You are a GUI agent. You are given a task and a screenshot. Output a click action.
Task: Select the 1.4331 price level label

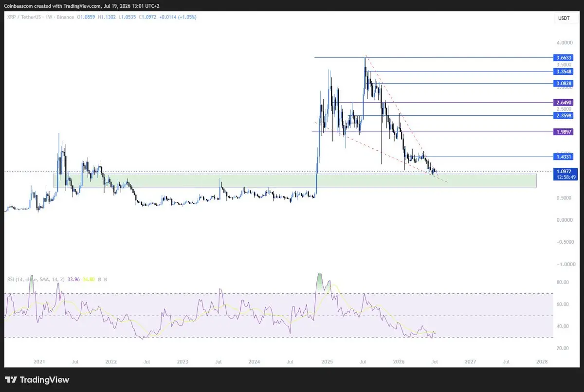(x=564, y=157)
